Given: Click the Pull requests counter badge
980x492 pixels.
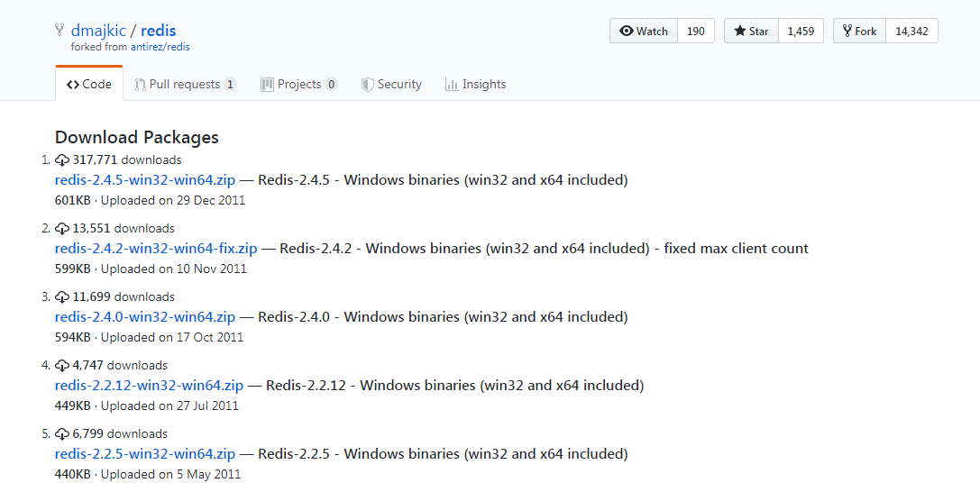Looking at the screenshot, I should pyautogui.click(x=231, y=85).
